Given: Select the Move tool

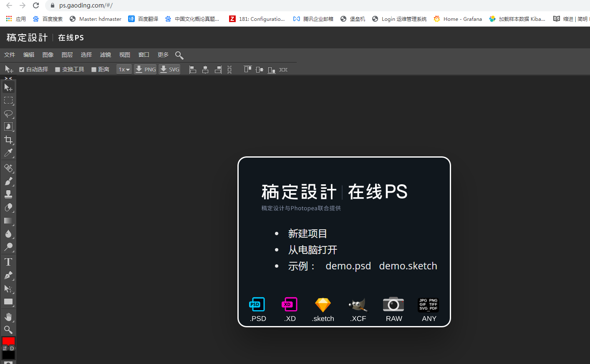Looking at the screenshot, I should [8, 87].
